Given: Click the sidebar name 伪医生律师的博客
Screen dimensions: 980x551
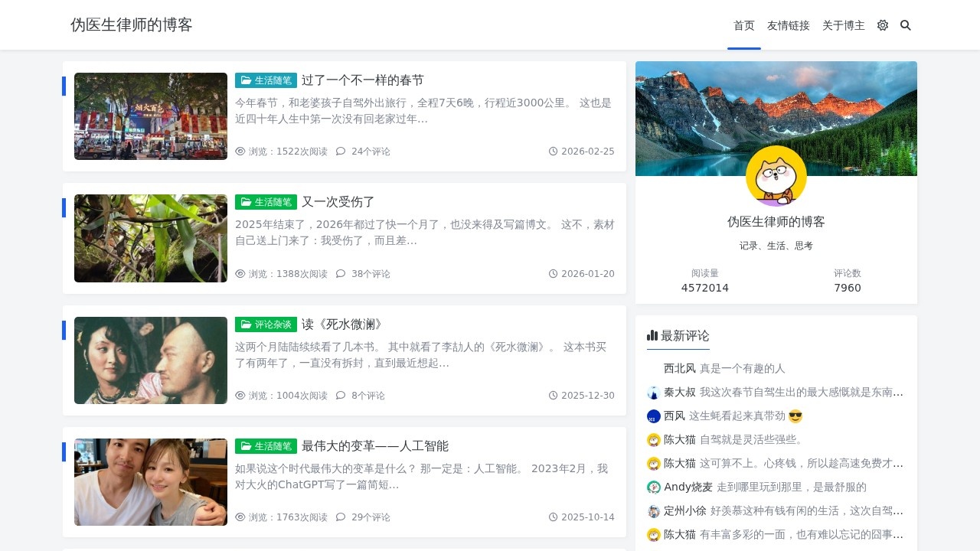Looking at the screenshot, I should 776,222.
